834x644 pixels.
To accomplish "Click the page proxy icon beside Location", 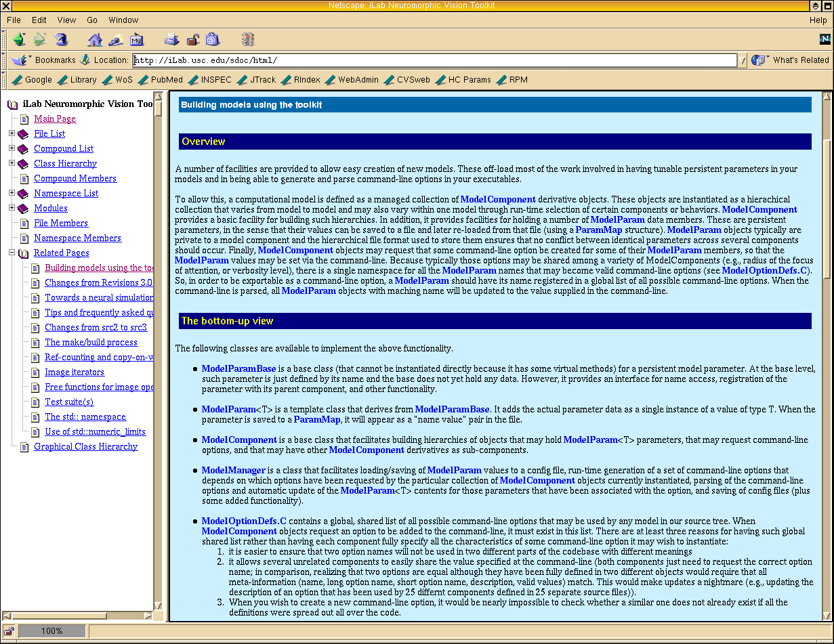I will coord(85,60).
